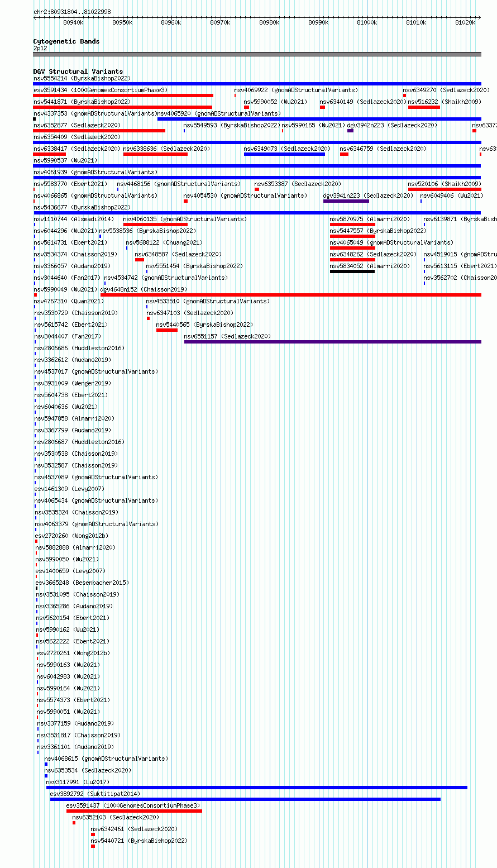Open variant nsv6049406 (Wu2021)
This screenshot has width=497, height=868.
[x=452, y=195]
